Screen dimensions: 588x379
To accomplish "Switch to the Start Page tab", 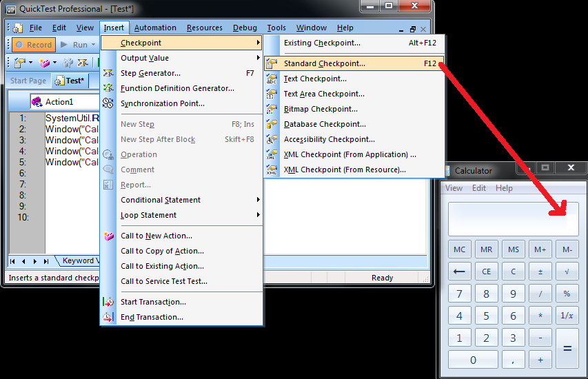I will point(28,81).
